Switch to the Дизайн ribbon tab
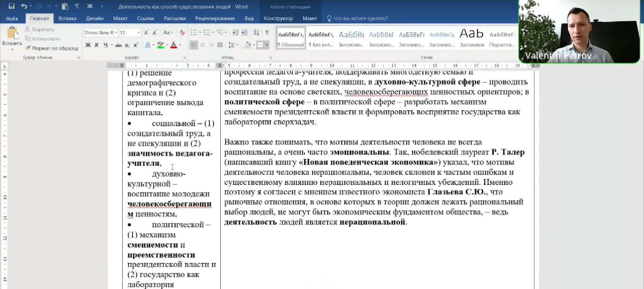Screen dimensions: 644x289 [x=95, y=19]
